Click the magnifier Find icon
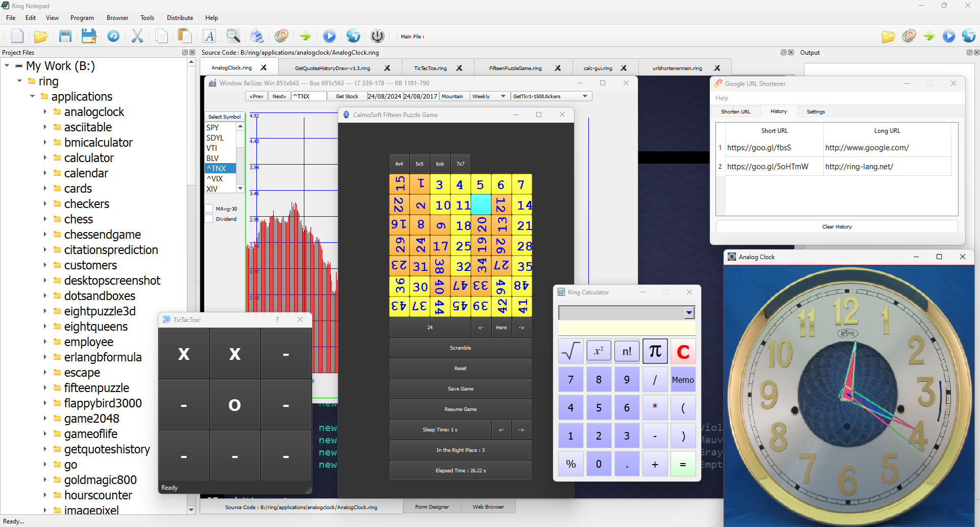 [x=233, y=36]
